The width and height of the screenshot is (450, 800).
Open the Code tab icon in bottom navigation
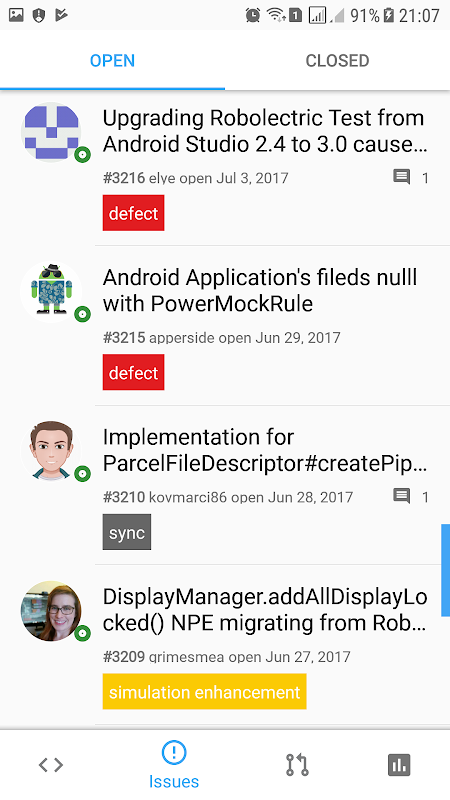[x=51, y=764]
